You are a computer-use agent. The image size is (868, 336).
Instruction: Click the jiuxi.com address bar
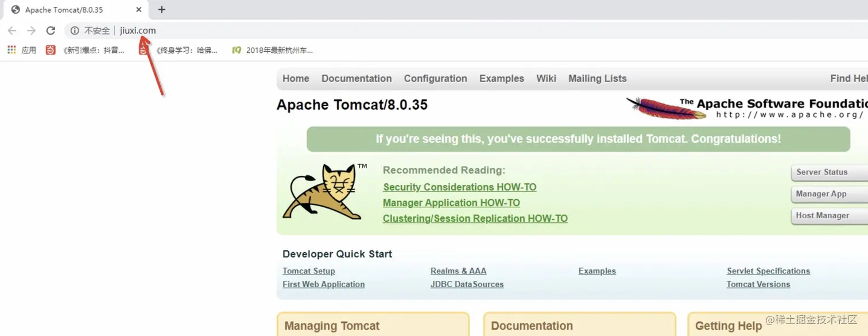pos(138,30)
